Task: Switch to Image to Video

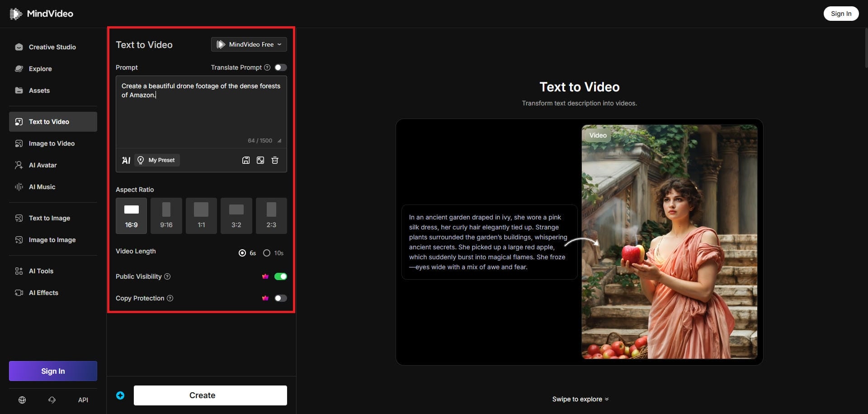Action: coord(53,143)
